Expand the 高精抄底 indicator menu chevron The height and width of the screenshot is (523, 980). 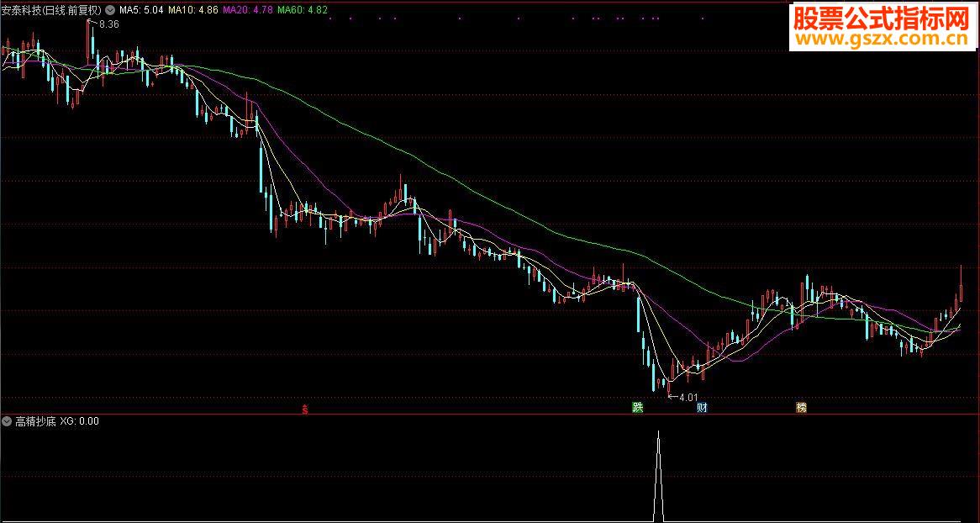coord(8,421)
